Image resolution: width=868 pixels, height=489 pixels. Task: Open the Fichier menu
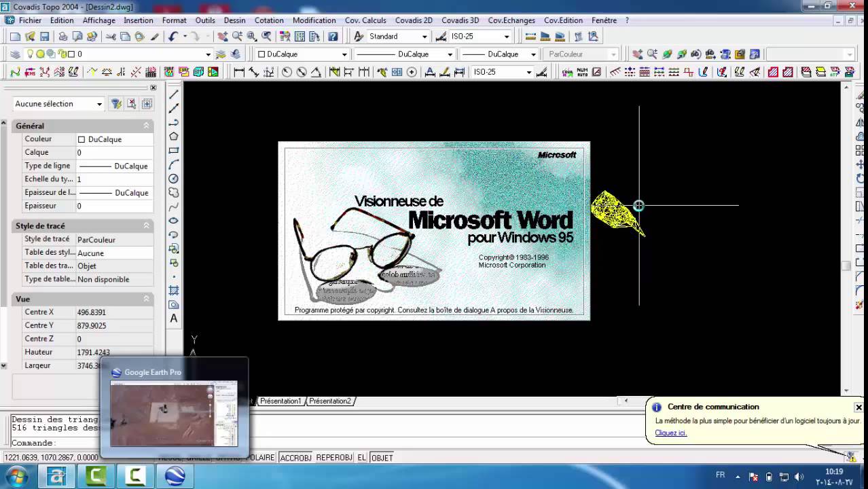[30, 20]
